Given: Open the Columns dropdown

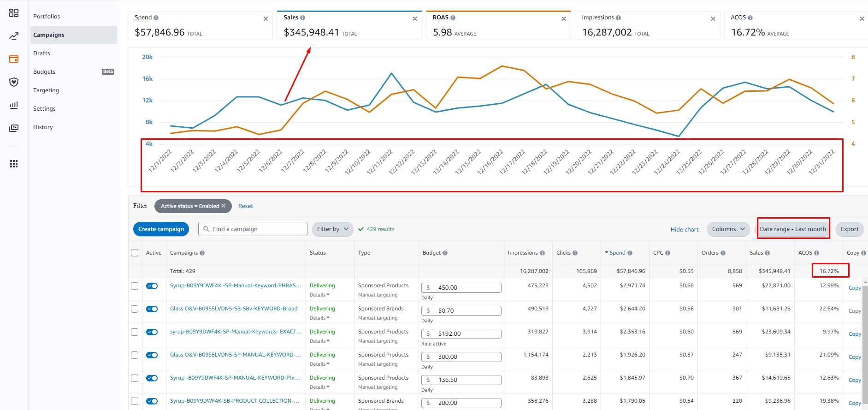Looking at the screenshot, I should point(728,229).
